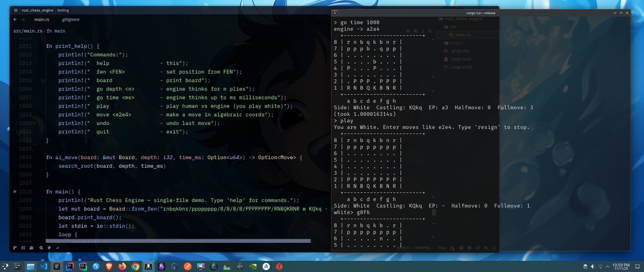Click 'fn print_help()' in the editor
This screenshot has height=272, width=644.
(73, 46)
